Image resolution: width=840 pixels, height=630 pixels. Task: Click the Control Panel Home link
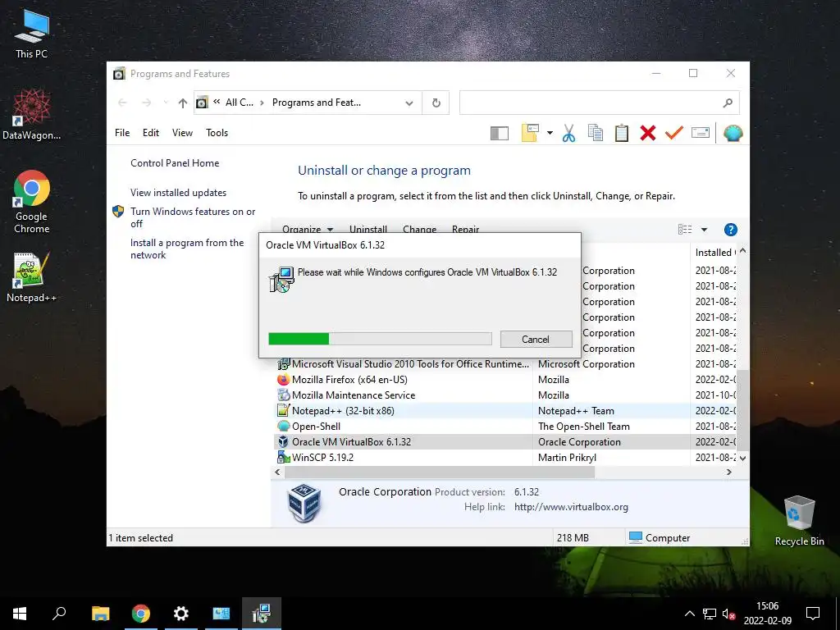click(175, 163)
